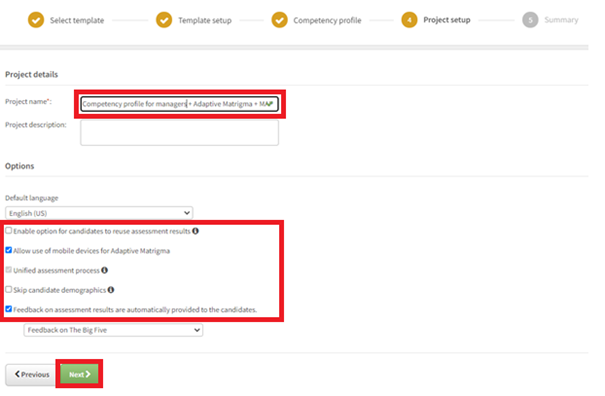Image resolution: width=605 pixels, height=396 pixels.
Task: Click the green Next button
Action: click(79, 374)
